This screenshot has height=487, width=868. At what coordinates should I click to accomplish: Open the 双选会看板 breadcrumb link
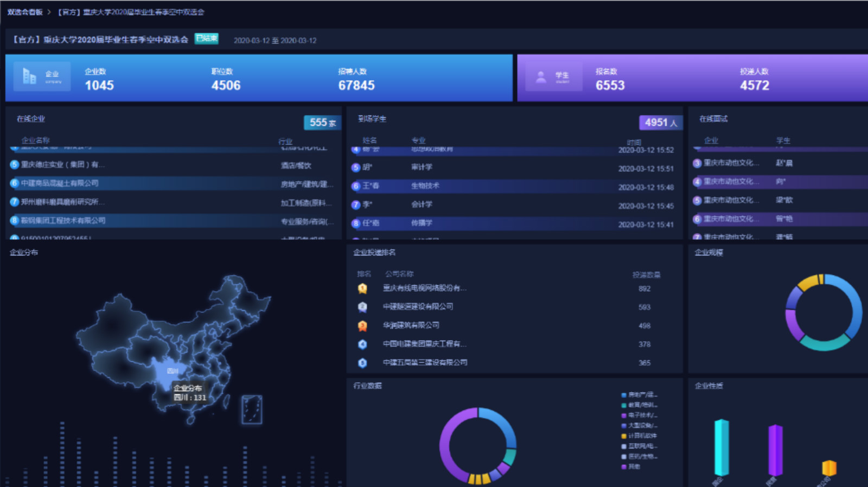(25, 12)
